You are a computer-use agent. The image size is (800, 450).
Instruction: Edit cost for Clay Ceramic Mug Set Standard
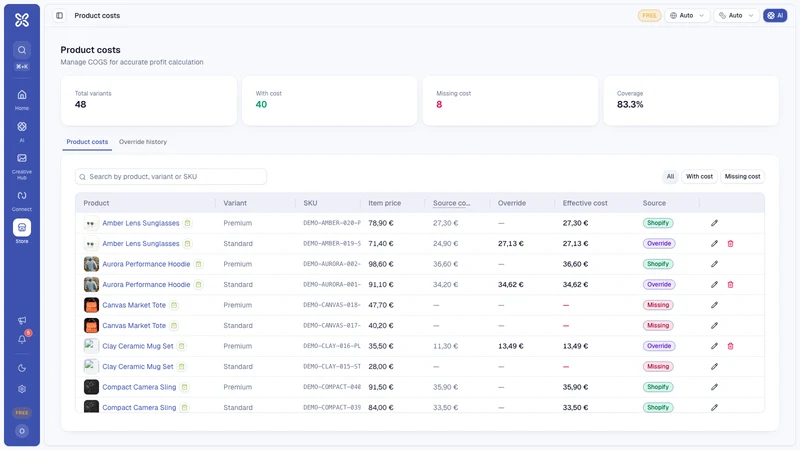click(x=714, y=366)
